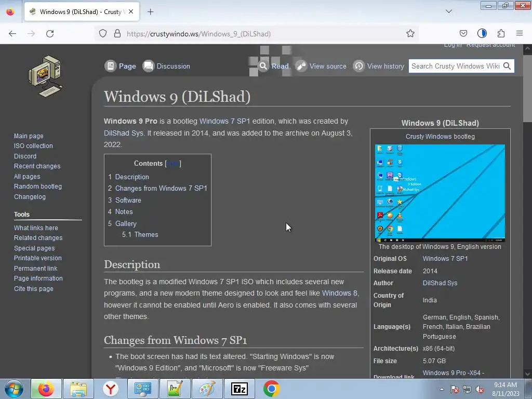Open the View history tab

pos(379,66)
